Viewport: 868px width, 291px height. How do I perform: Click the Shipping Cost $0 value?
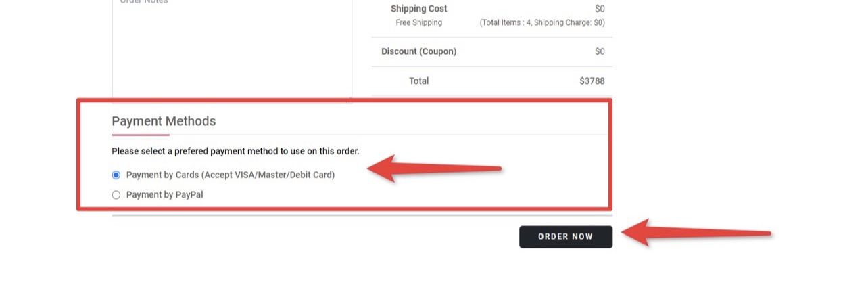[x=600, y=9]
